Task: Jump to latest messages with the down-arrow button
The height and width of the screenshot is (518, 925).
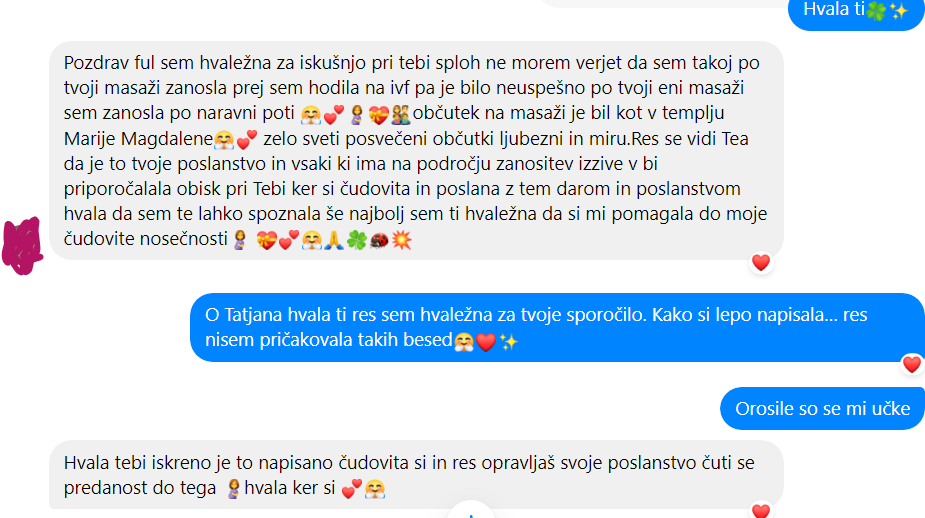Action: pos(470,512)
